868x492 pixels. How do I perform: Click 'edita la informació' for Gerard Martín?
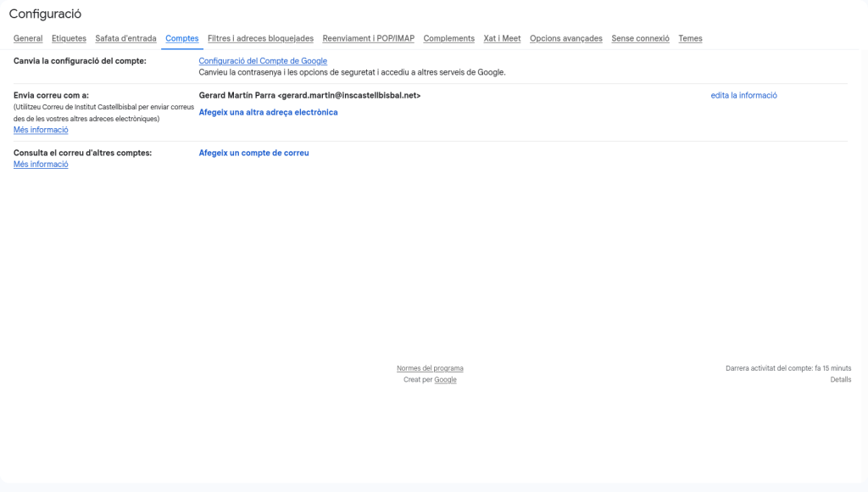pos(743,96)
